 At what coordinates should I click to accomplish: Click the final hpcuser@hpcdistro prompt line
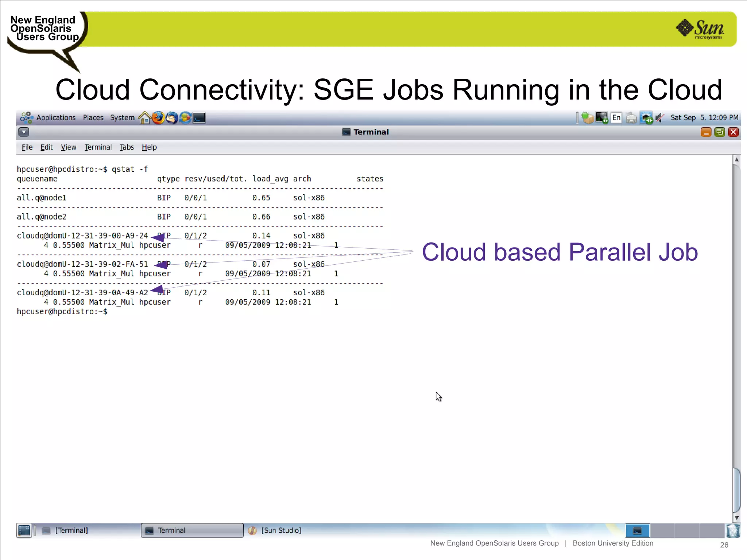[62, 312]
